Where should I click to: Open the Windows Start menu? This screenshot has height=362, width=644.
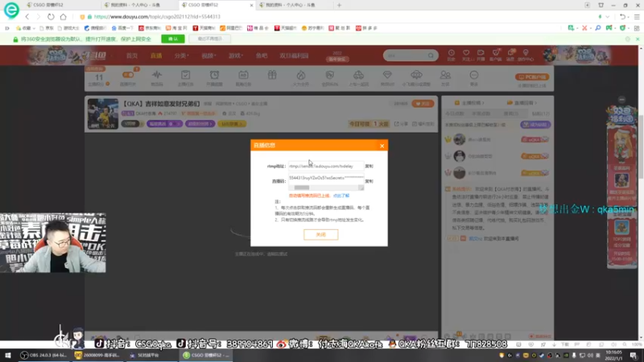tap(8, 356)
